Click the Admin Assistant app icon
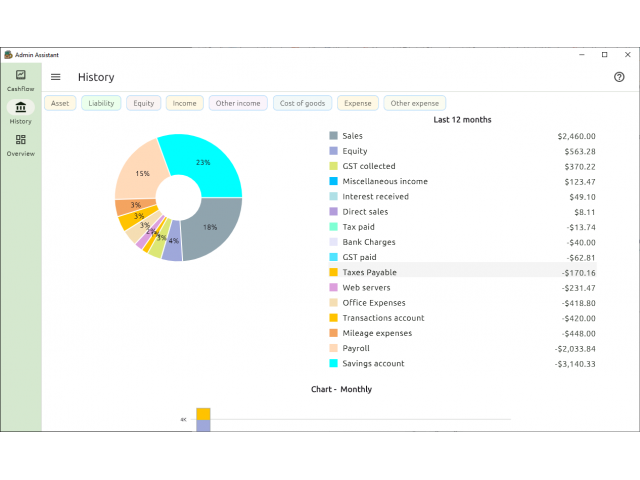 pos(8,54)
